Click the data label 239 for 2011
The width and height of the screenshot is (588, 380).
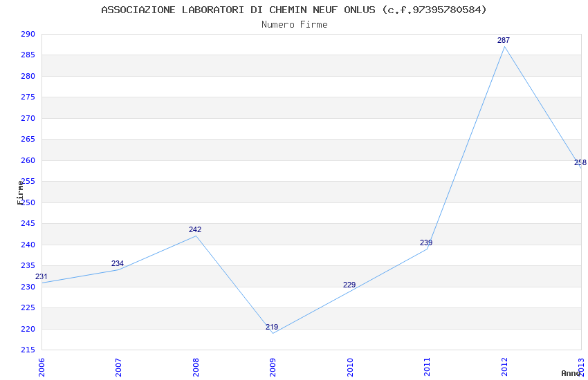(x=426, y=243)
